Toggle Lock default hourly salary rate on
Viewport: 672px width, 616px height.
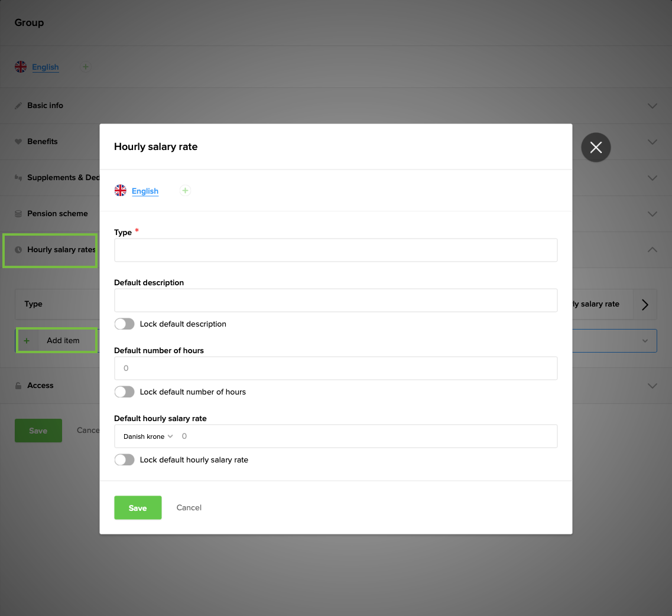click(x=124, y=459)
